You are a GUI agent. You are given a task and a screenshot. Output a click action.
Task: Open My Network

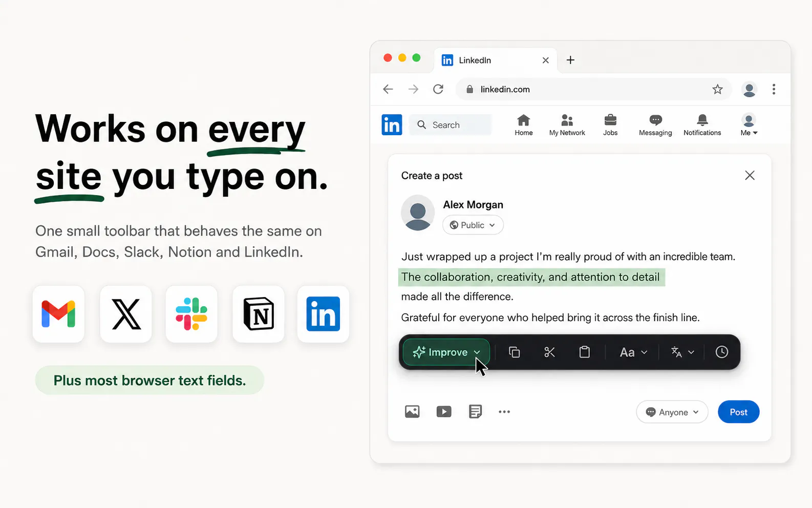coord(567,125)
